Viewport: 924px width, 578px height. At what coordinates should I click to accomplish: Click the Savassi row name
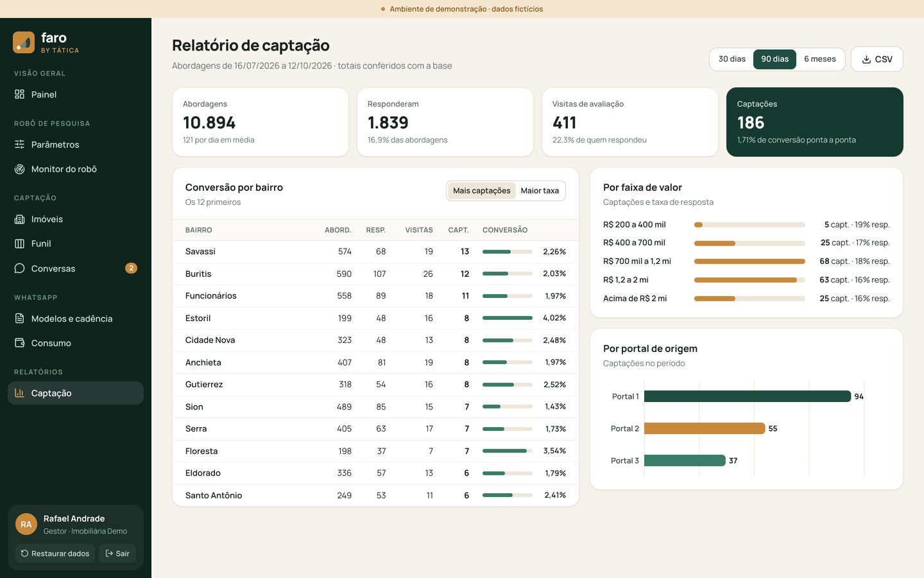coord(200,252)
